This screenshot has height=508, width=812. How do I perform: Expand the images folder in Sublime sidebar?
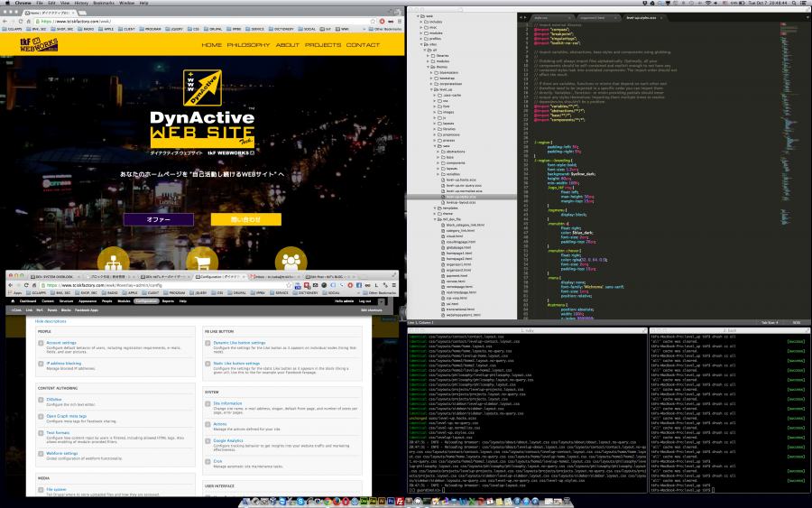[435, 112]
